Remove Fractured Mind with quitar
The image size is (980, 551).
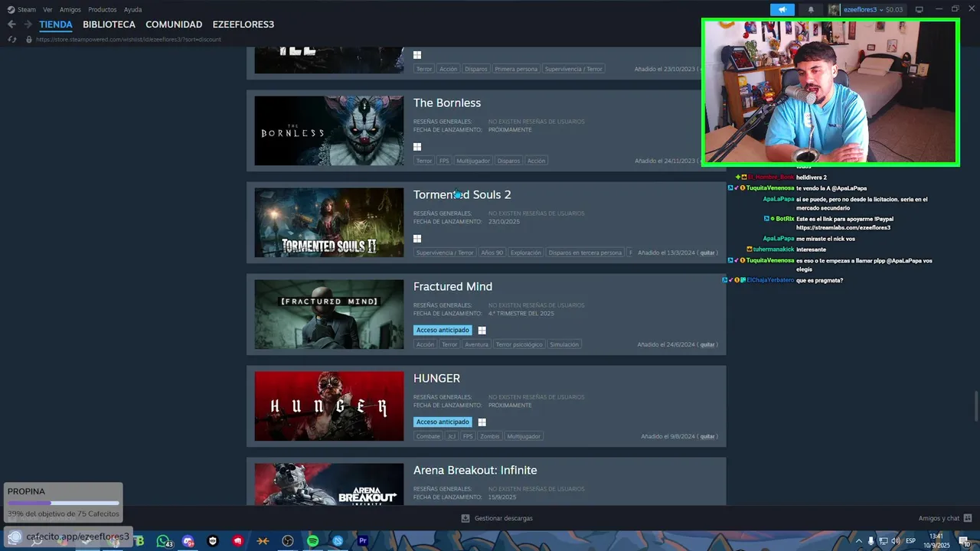(707, 344)
